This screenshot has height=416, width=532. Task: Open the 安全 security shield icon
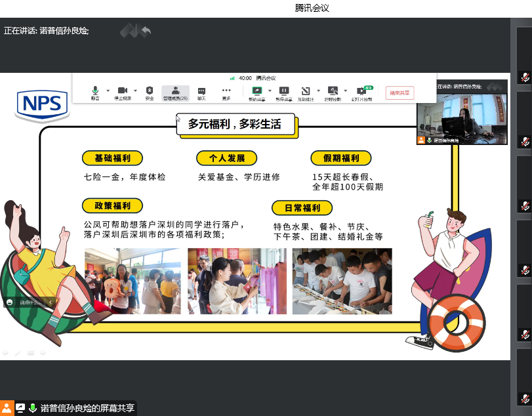[x=150, y=92]
